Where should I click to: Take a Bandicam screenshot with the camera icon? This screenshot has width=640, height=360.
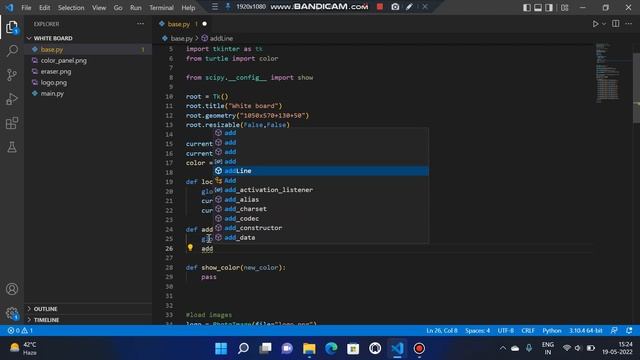click(x=395, y=7)
